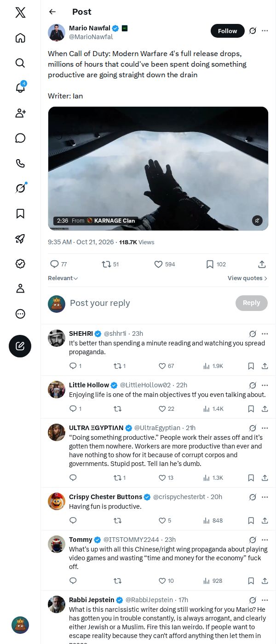This screenshot has height=644, width=276.
Task: Open the Chat bubble icon in sidebar
Action: pos(20,138)
